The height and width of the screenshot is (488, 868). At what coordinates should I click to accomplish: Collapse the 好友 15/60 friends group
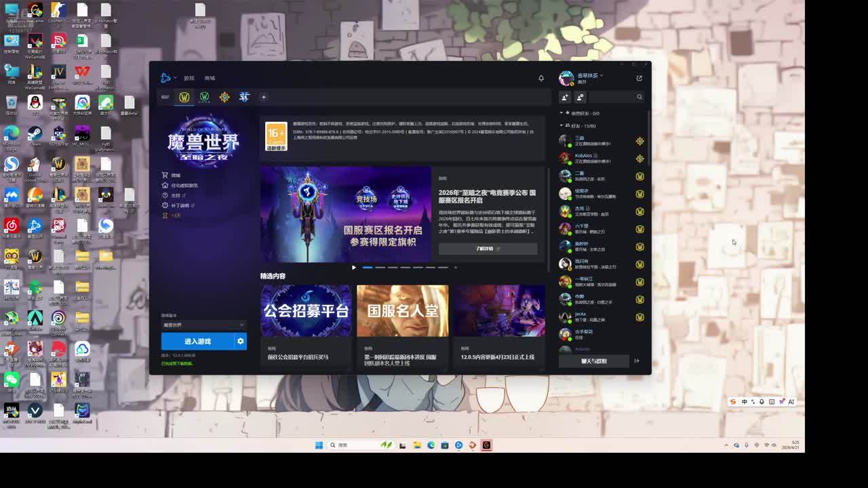coord(561,126)
